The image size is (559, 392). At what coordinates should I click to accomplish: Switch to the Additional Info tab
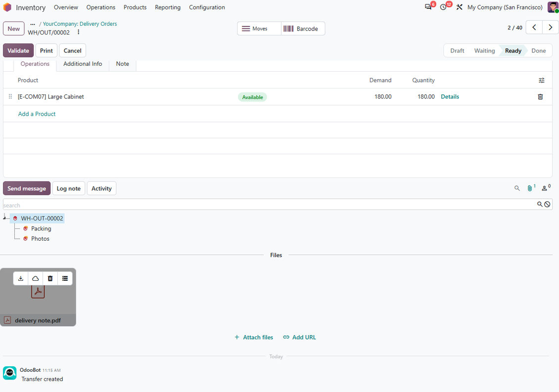(x=83, y=64)
